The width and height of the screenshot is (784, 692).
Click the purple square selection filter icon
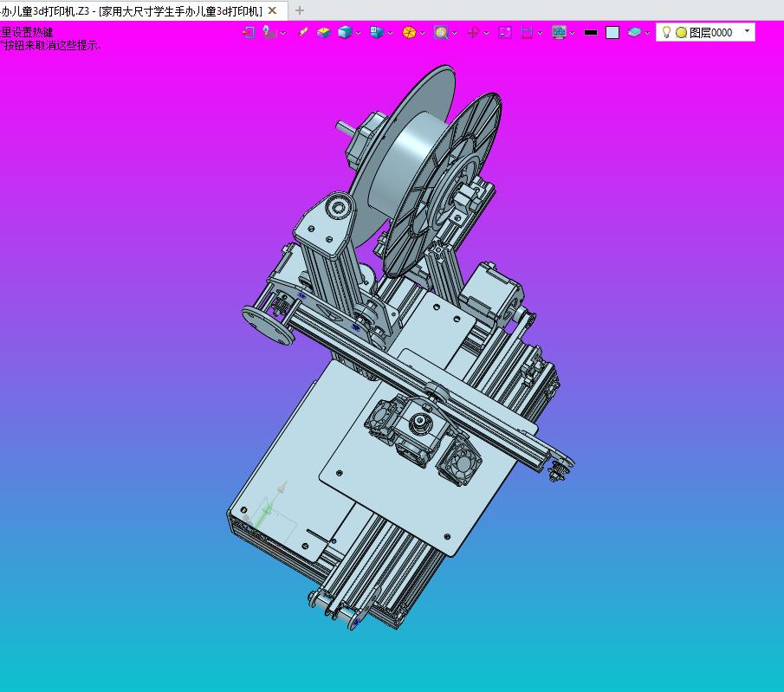(x=505, y=33)
